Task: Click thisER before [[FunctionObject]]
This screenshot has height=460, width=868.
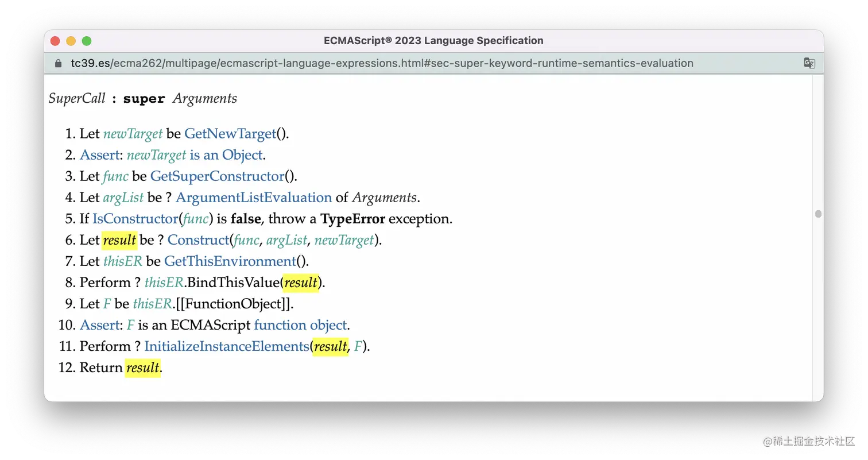Action: (x=152, y=304)
